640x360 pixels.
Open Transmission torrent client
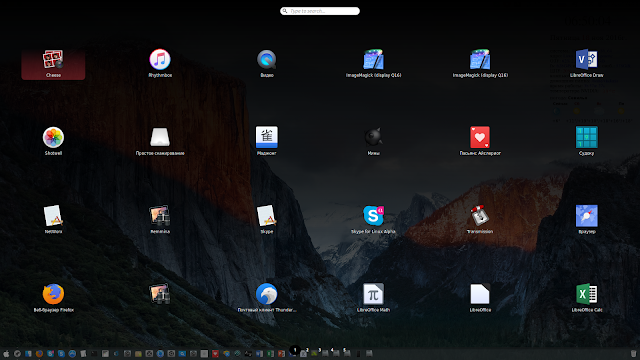(480, 216)
